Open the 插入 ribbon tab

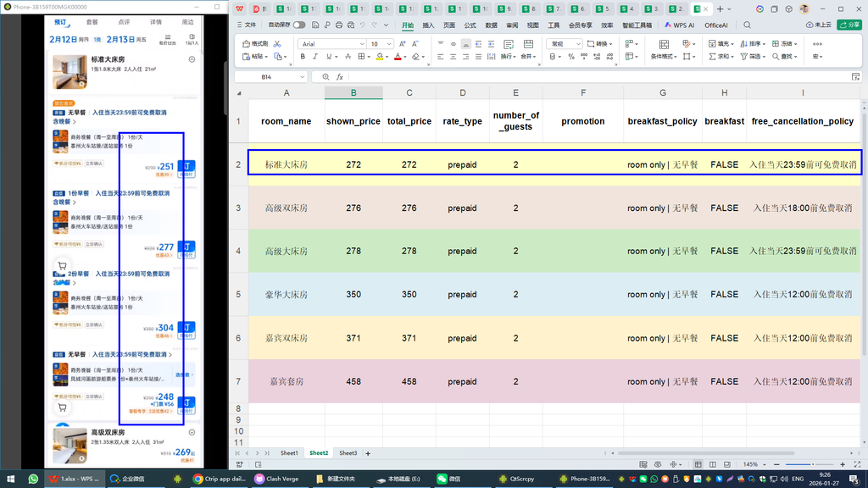tap(428, 25)
